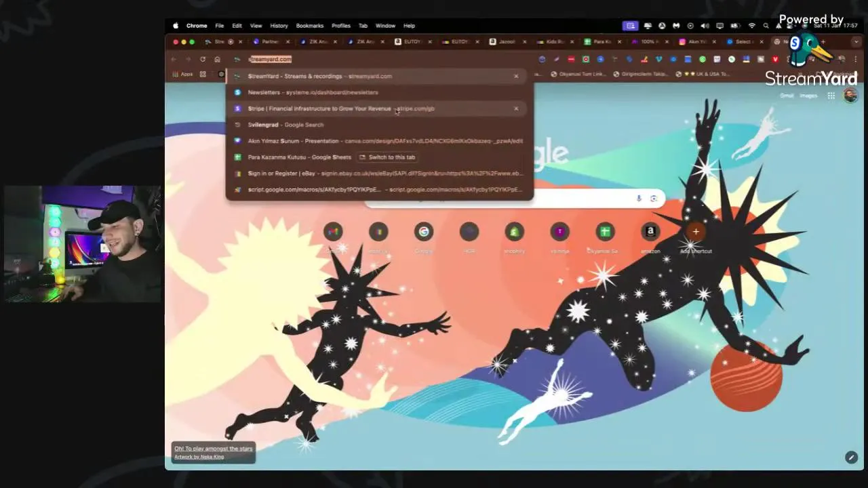The height and width of the screenshot is (488, 868).
Task: Click the Switch to this tab button
Action: (387, 157)
